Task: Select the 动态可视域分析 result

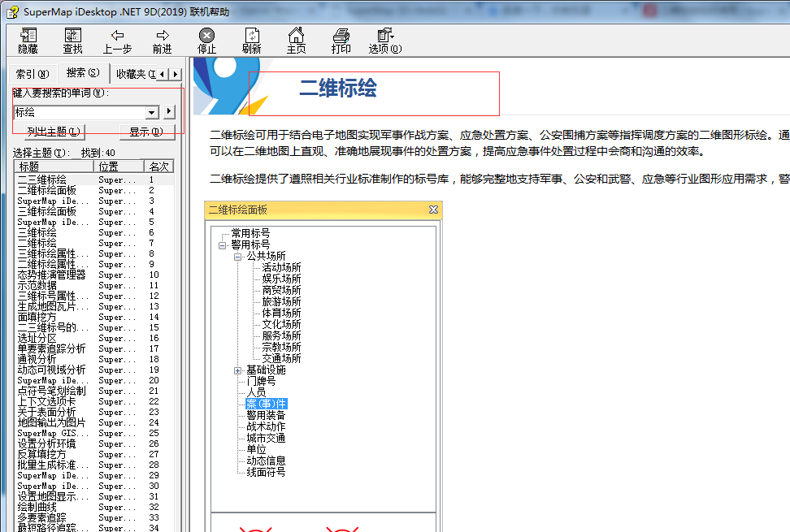Action: pos(51,370)
